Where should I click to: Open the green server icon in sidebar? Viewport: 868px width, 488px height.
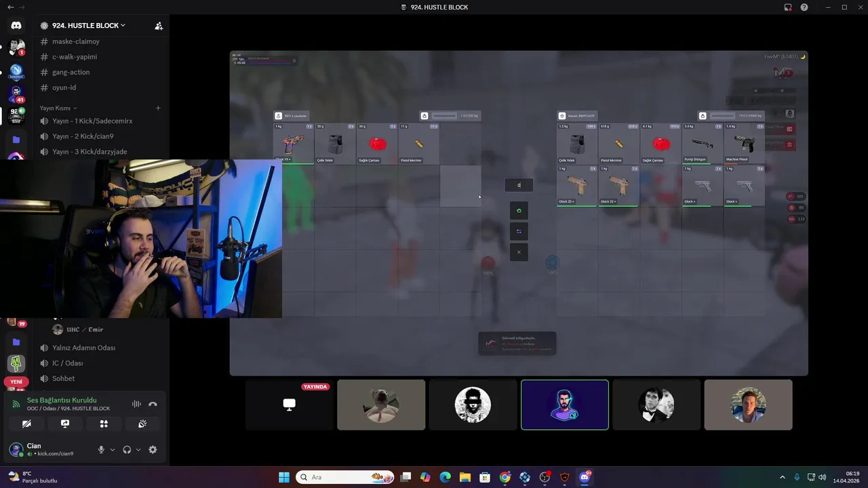(16, 363)
